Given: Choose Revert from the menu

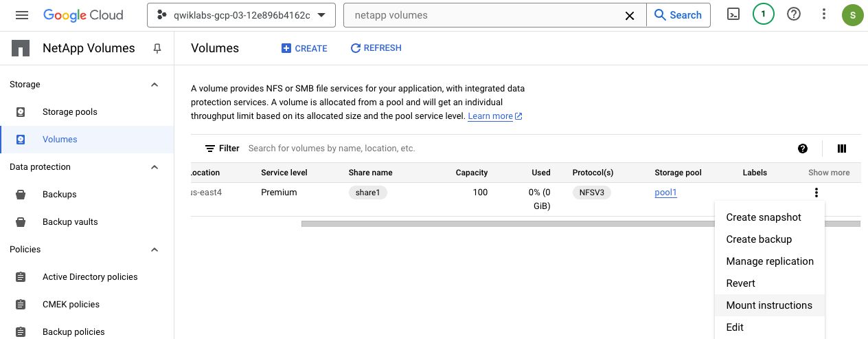Looking at the screenshot, I should pyautogui.click(x=769, y=283).
